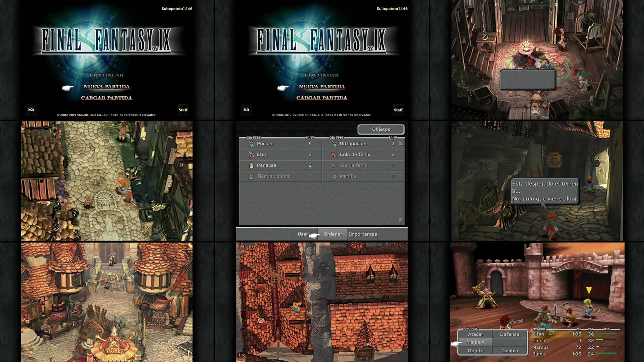Image resolution: width=644 pixels, height=362 pixels.
Task: Click the Ala de fénix wing icon
Action: pos(334,165)
